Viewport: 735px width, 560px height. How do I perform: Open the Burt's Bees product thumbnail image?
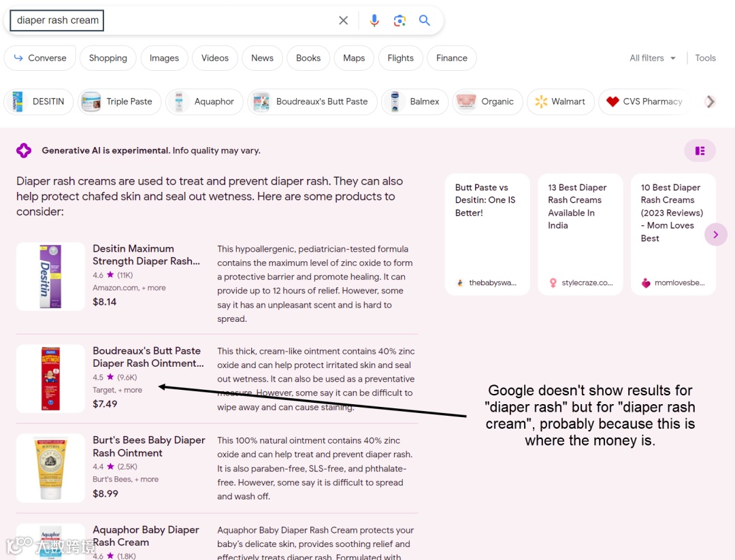pyautogui.click(x=50, y=468)
